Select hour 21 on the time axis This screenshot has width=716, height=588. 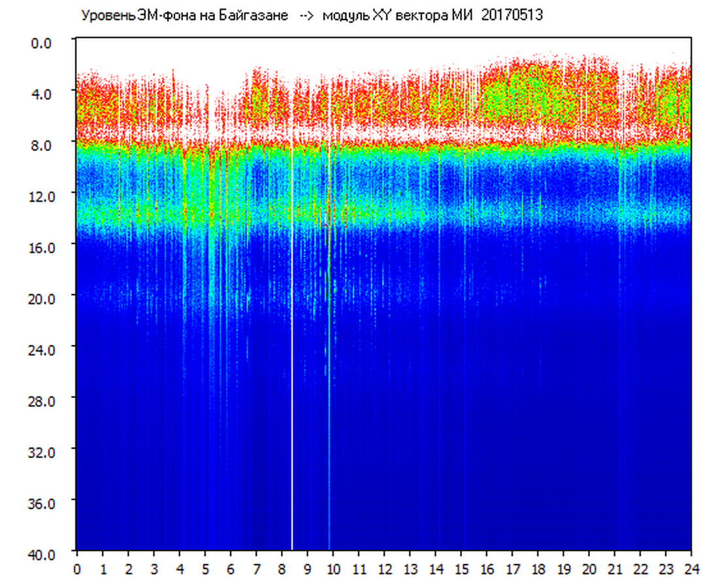pyautogui.click(x=615, y=568)
